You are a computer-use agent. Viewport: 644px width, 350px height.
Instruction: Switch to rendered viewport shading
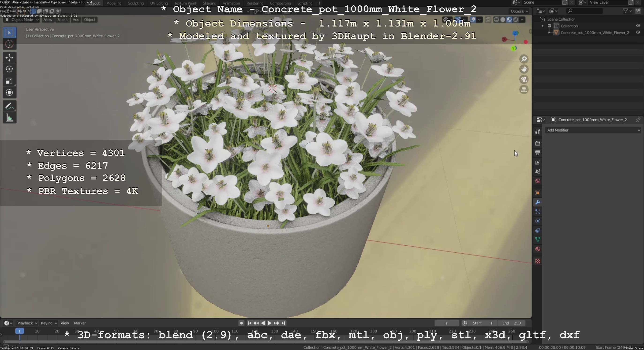pos(516,19)
